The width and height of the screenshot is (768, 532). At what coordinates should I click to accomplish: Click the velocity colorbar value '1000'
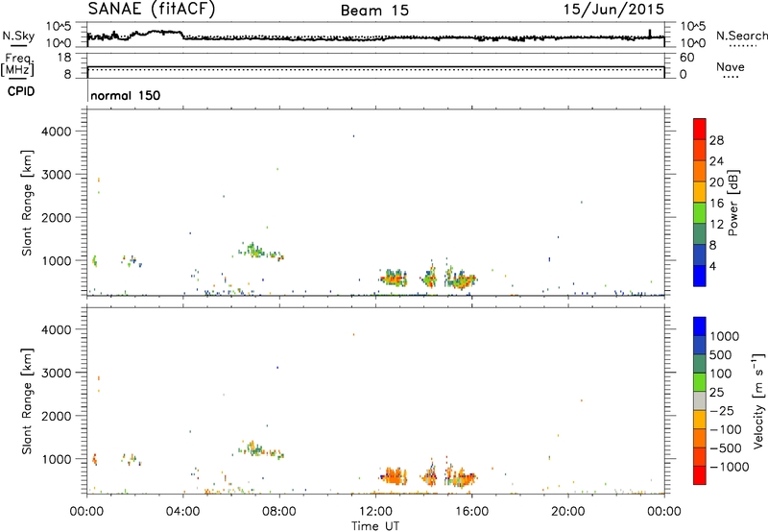pyautogui.click(x=725, y=336)
